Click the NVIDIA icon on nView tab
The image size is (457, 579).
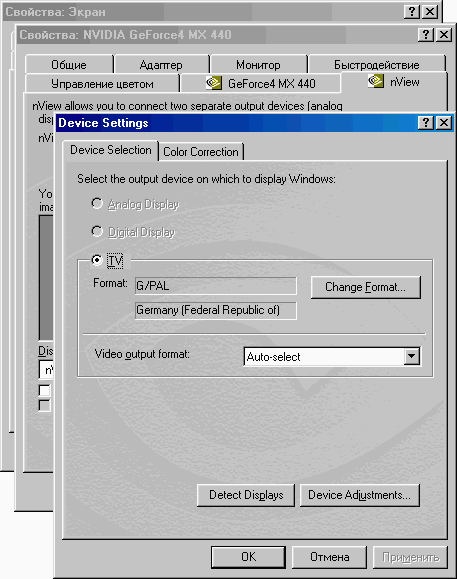(x=376, y=81)
